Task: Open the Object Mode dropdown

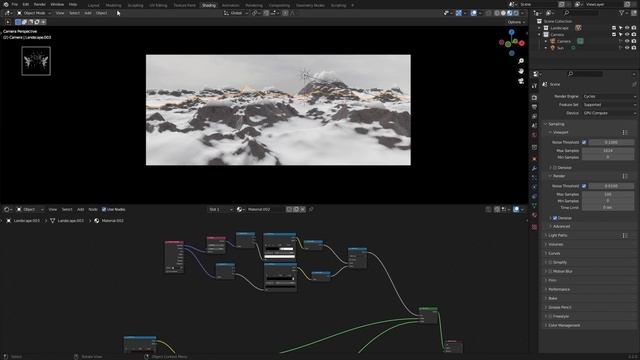Action: tap(34, 13)
